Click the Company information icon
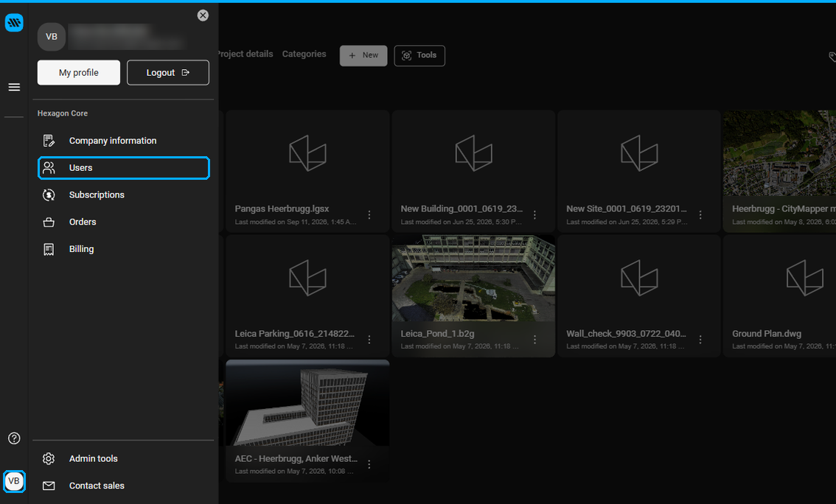This screenshot has height=504, width=836. 49,141
